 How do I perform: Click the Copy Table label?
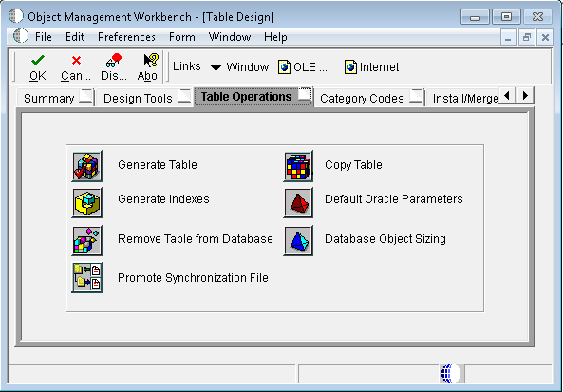click(x=353, y=165)
